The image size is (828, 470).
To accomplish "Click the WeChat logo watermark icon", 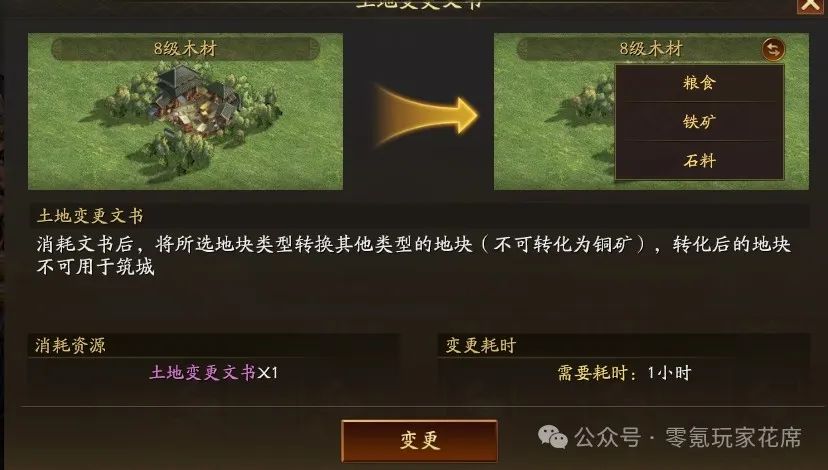I will [x=552, y=437].
